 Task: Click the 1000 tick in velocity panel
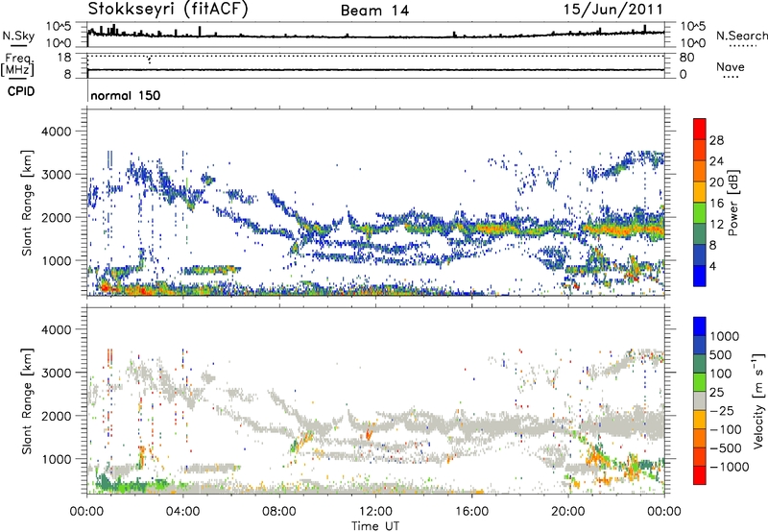click(56, 459)
